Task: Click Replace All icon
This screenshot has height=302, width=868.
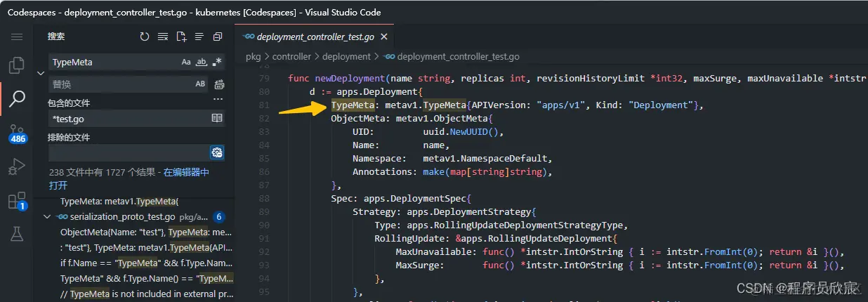Action: 218,84
